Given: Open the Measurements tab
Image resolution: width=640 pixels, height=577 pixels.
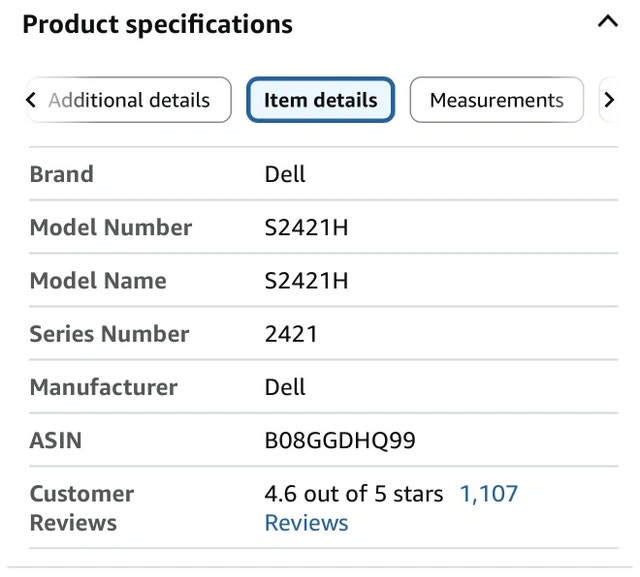Looking at the screenshot, I should click(496, 100).
